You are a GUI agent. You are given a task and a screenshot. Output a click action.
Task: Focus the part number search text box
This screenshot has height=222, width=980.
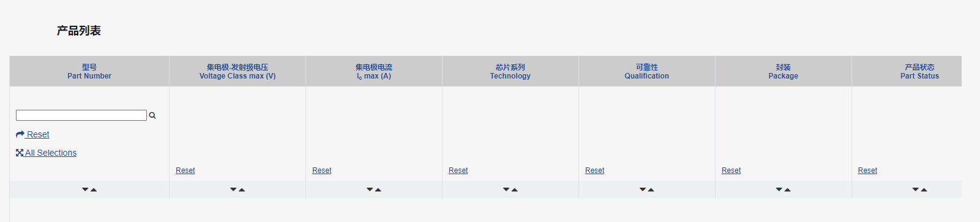click(x=81, y=115)
